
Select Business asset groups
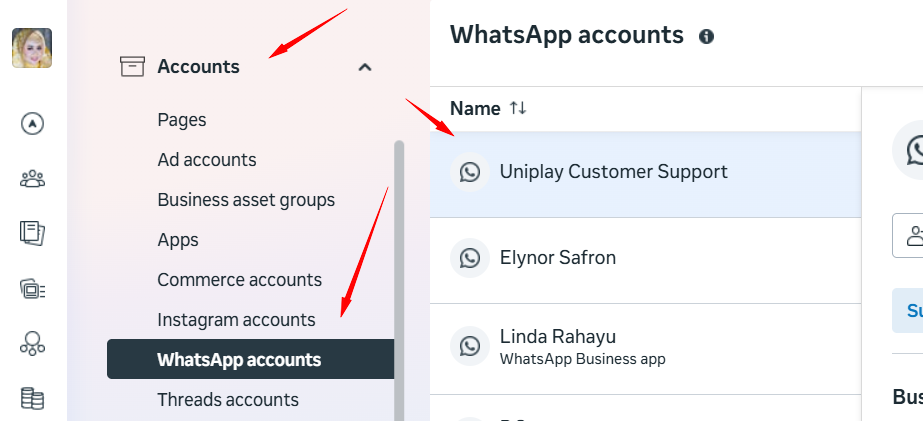click(246, 200)
